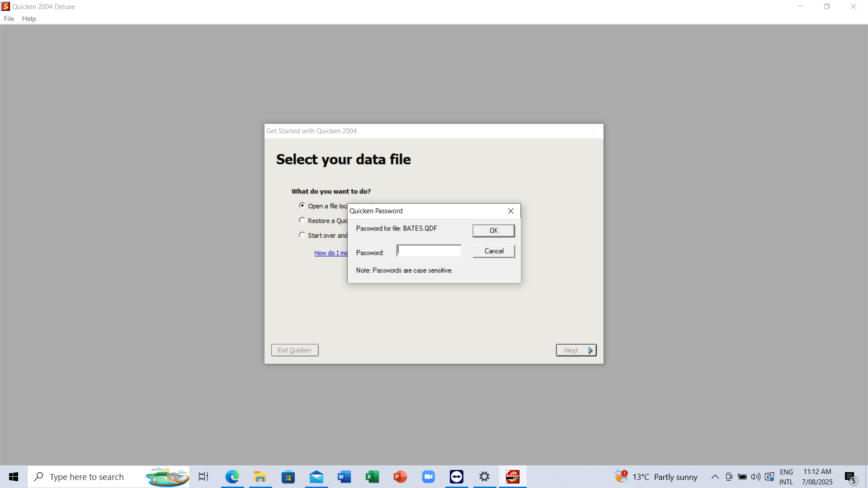Image resolution: width=868 pixels, height=488 pixels.
Task: Click the Meet Now tray icon
Action: tap(729, 477)
